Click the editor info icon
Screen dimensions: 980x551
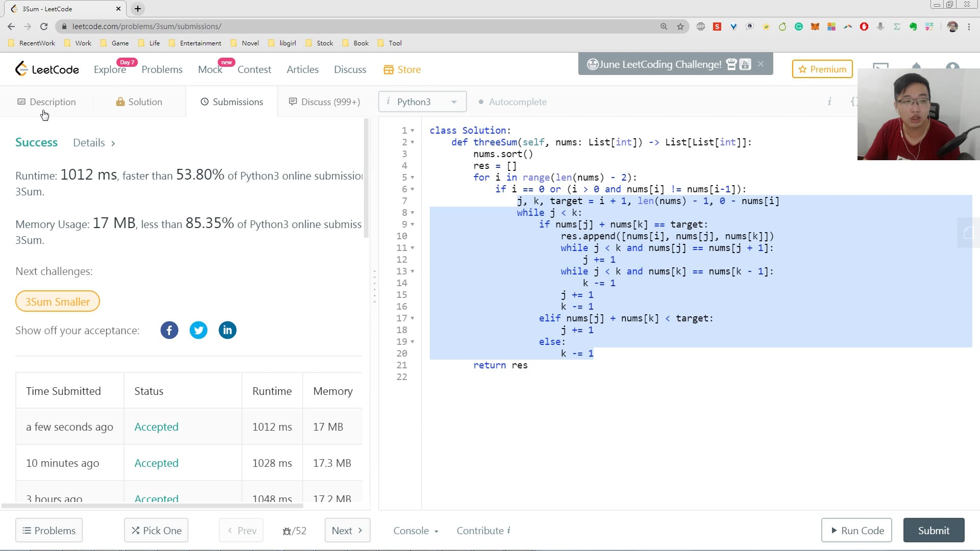point(829,102)
